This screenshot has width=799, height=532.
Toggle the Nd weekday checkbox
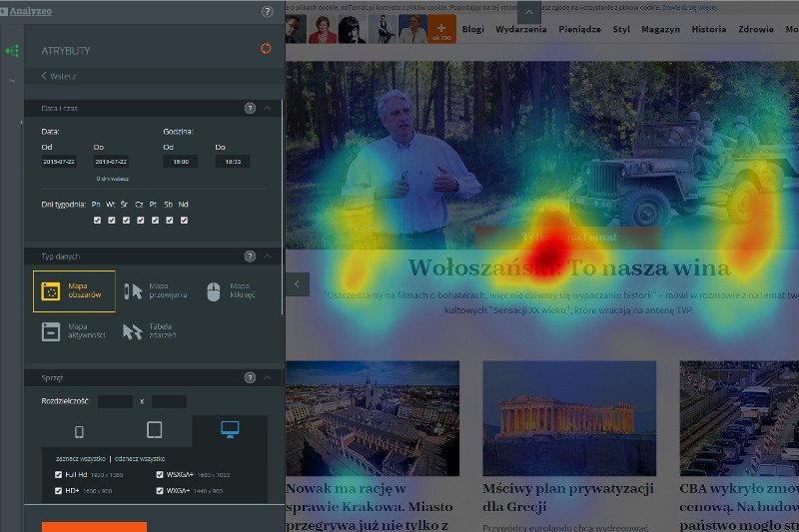tap(184, 220)
